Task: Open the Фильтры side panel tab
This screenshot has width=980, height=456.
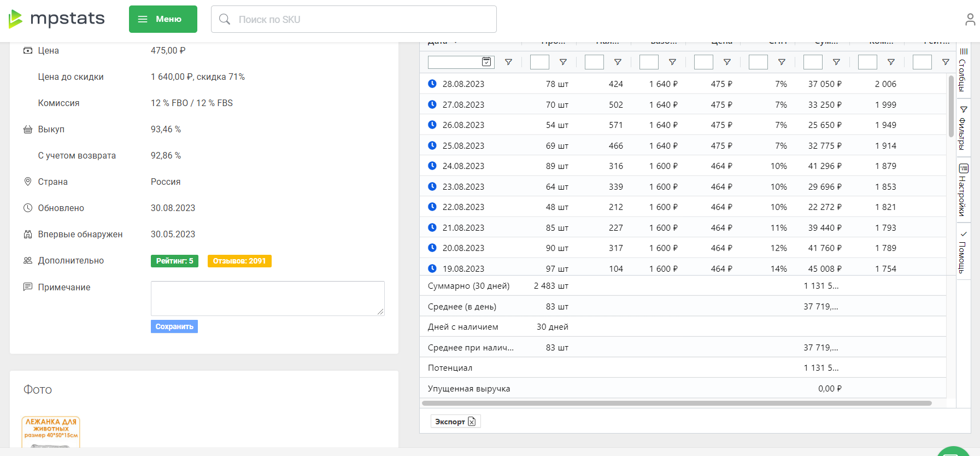Action: [x=963, y=128]
